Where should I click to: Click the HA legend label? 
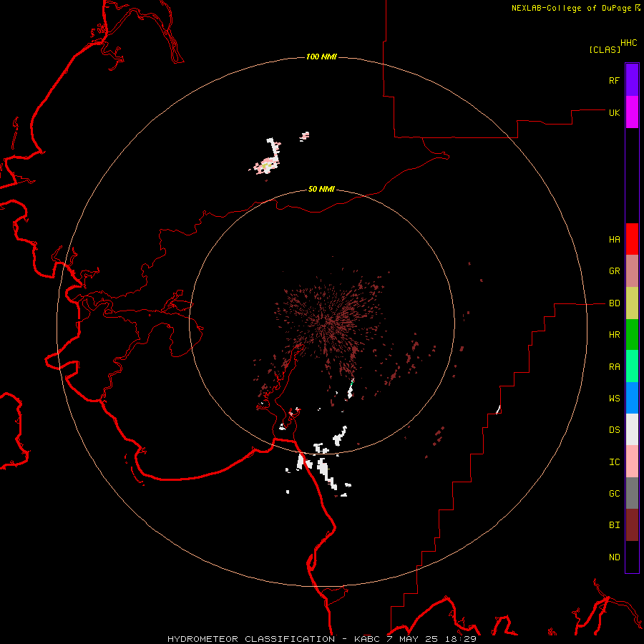[x=614, y=240]
